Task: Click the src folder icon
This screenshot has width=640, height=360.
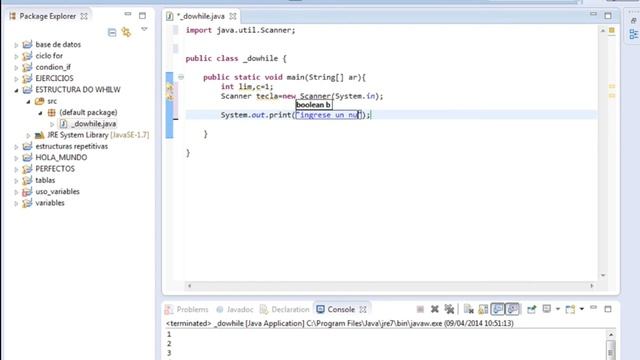Action: 39,101
